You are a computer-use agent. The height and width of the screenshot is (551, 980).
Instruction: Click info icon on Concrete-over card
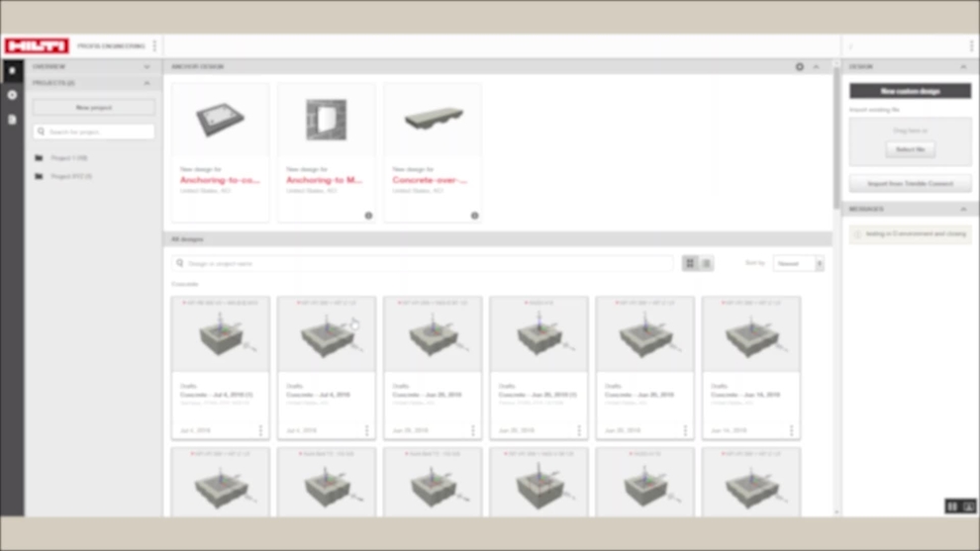tap(474, 215)
